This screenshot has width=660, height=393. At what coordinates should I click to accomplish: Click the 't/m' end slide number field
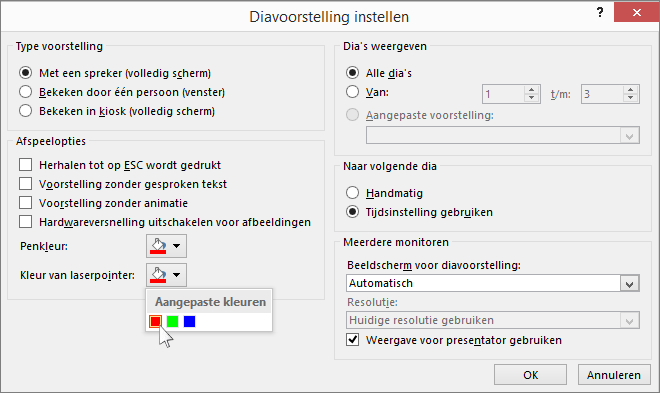click(602, 94)
